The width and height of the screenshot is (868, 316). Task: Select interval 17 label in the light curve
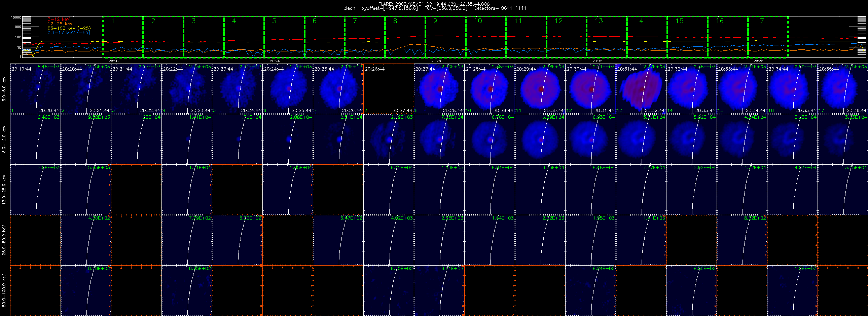click(x=760, y=21)
